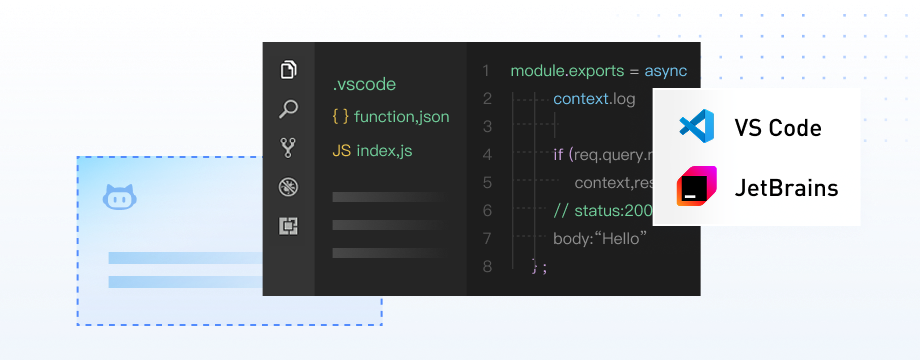Open the Extensions icon in sidebar
The image size is (922, 360).
coord(288,226)
